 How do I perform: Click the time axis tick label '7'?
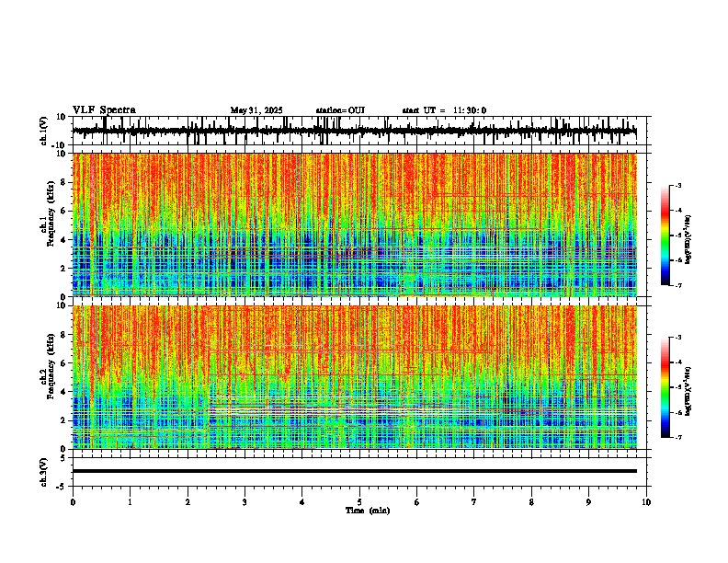point(474,502)
